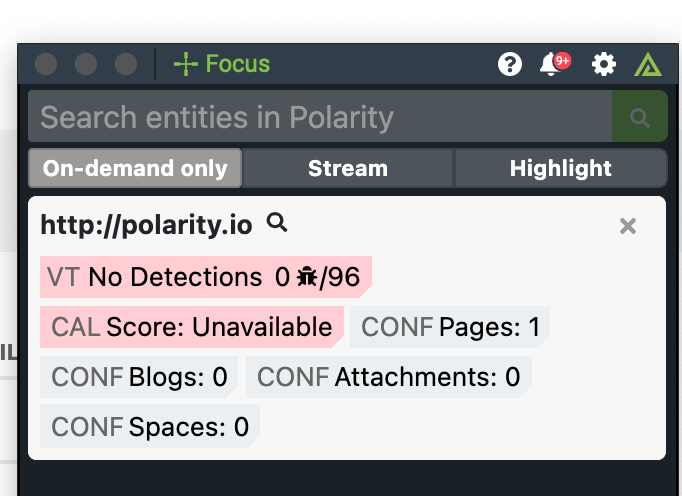682x496 pixels.
Task: Search the polarity.io entity magnifier icon
Action: pyautogui.click(x=277, y=222)
